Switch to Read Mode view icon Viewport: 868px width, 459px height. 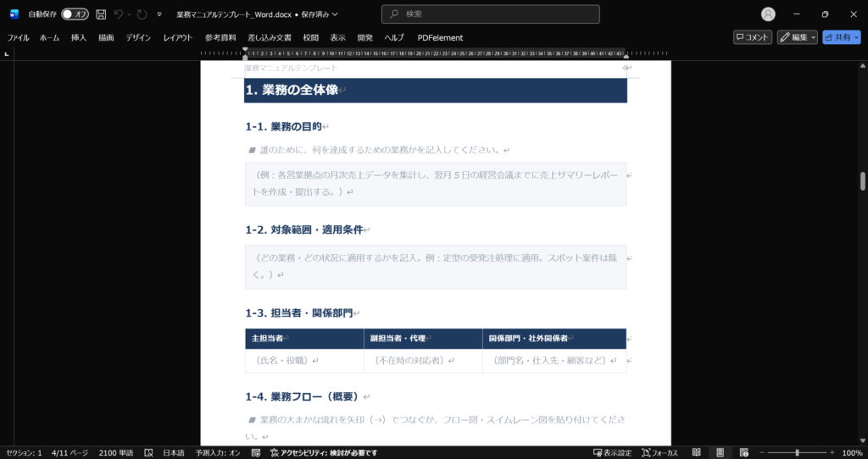[x=697, y=453]
